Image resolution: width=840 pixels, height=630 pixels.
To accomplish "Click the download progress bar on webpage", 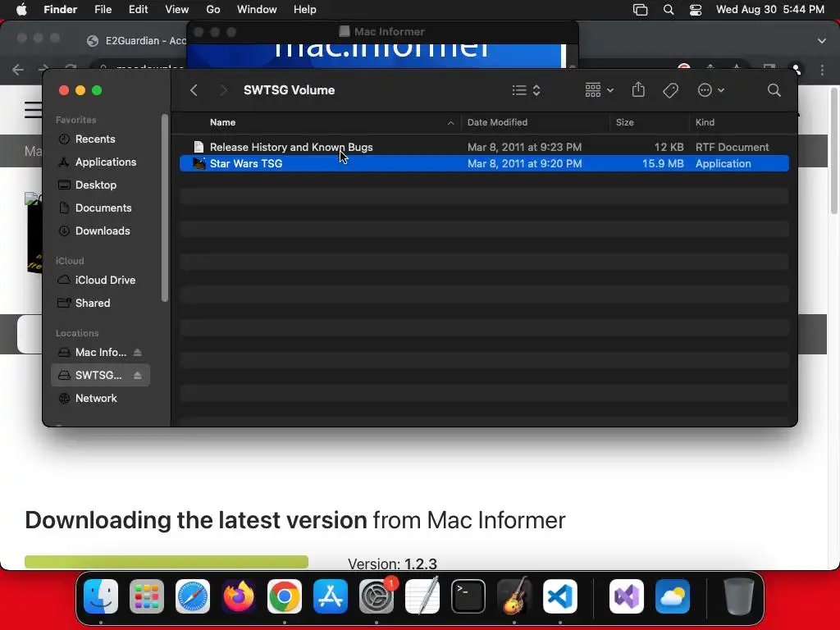I will coord(167,562).
